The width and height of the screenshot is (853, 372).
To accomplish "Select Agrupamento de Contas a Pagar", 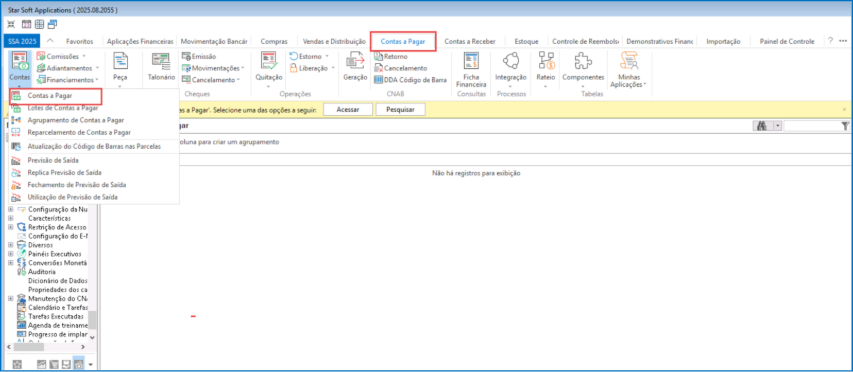I will point(94,120).
